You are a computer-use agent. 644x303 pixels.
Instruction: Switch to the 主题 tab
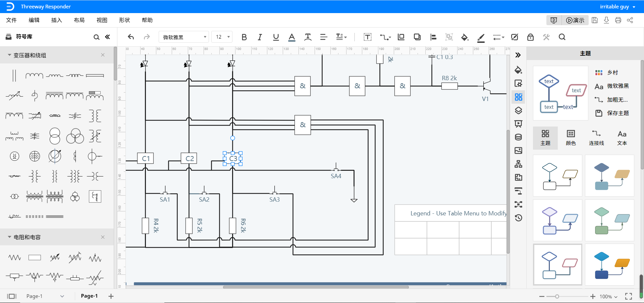pos(545,138)
